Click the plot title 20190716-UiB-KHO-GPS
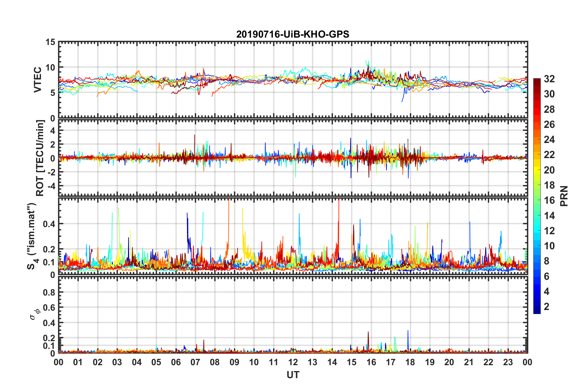 (293, 34)
